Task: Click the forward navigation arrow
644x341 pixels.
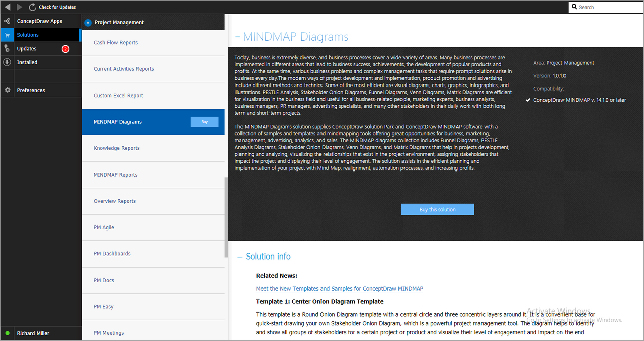Action: coord(20,7)
